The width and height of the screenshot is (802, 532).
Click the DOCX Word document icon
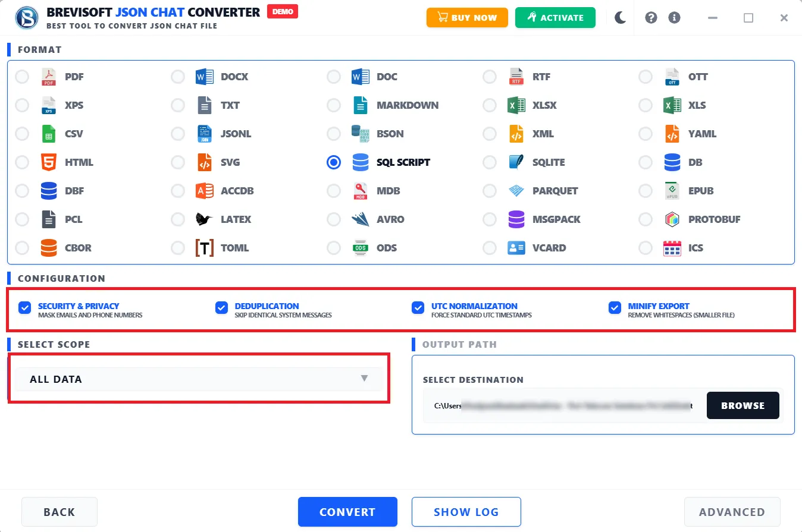205,77
